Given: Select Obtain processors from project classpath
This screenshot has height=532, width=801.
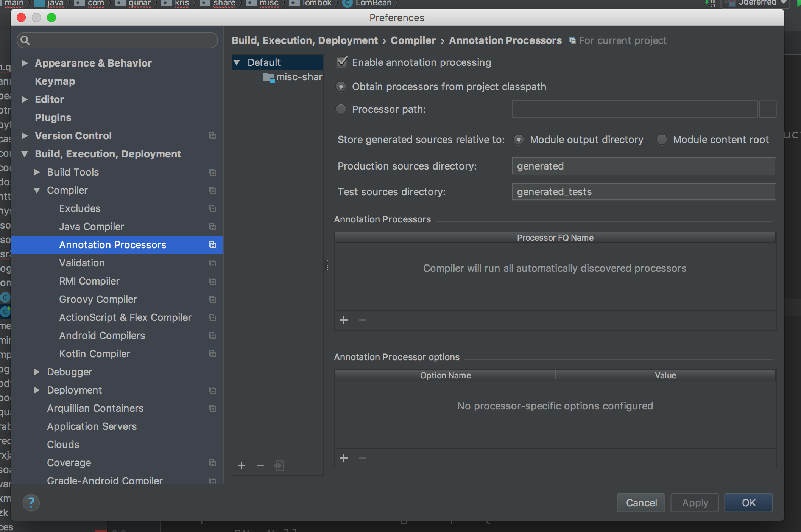Looking at the screenshot, I should point(341,86).
